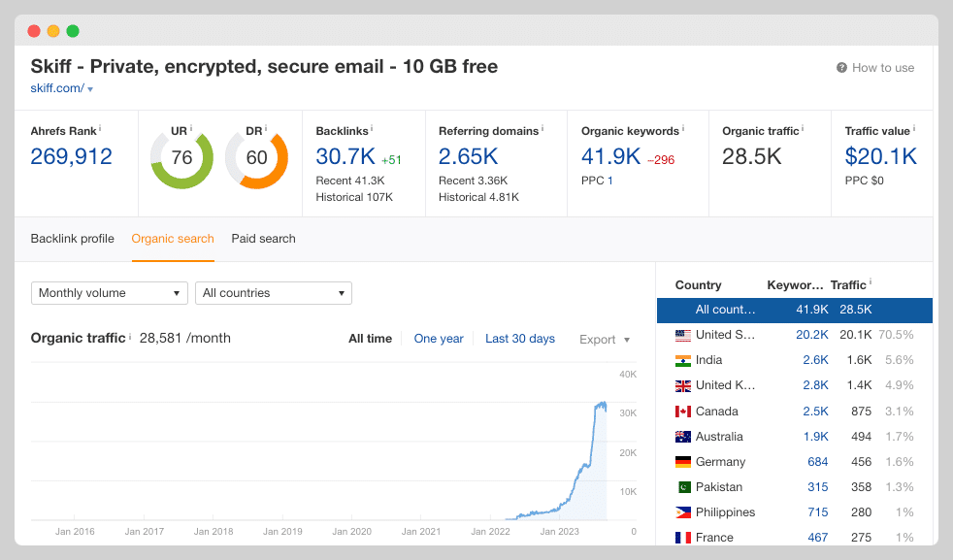Expand the Export dropdown menu

tap(605, 340)
